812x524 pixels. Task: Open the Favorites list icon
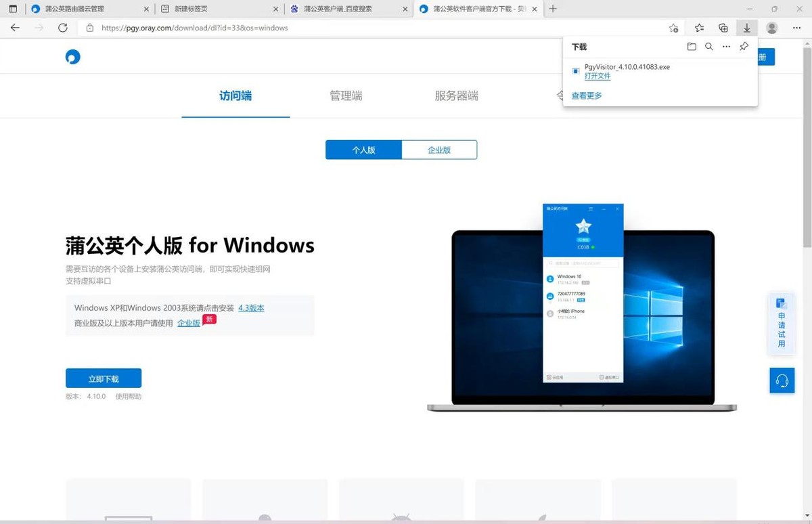pos(700,28)
